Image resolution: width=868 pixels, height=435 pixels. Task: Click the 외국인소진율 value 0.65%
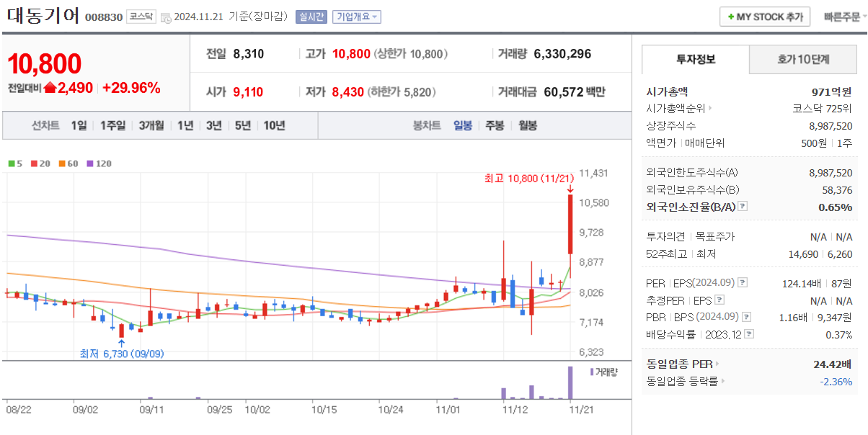point(836,207)
